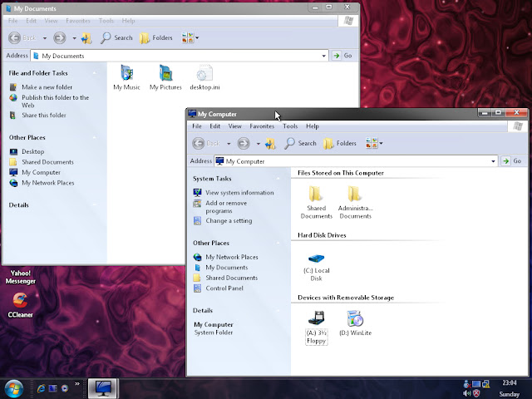Open Favorites menu in My Computer window

pyautogui.click(x=262, y=126)
